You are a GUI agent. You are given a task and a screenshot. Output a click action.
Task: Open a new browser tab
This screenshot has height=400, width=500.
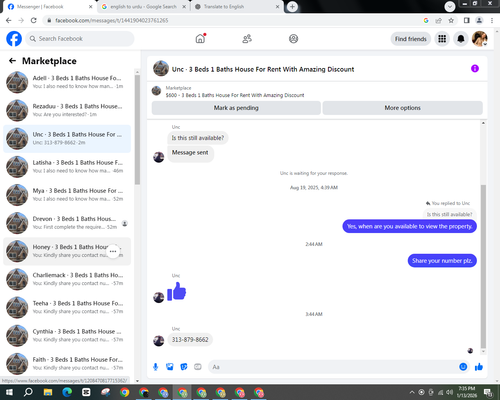tap(292, 7)
